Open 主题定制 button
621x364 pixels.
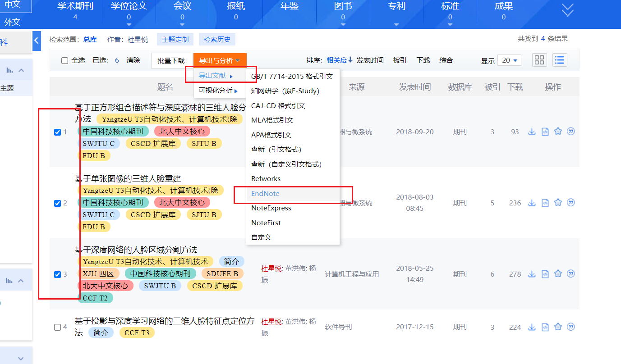(175, 40)
